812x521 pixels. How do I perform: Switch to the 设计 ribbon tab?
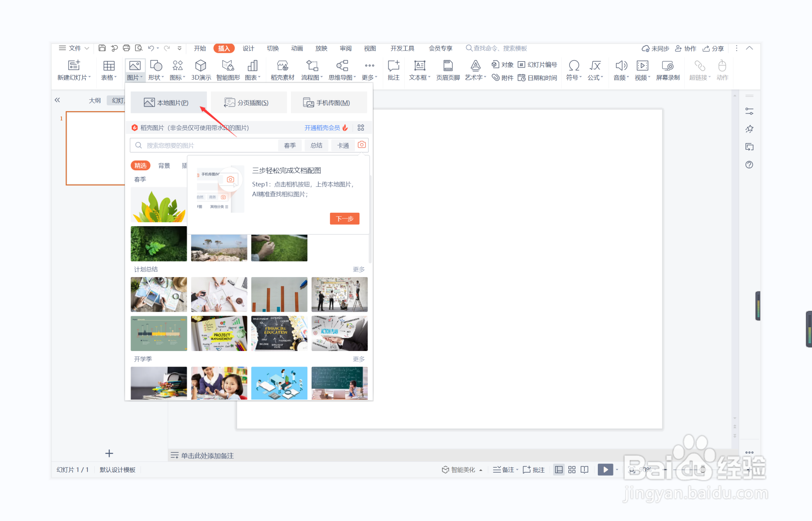[248, 48]
